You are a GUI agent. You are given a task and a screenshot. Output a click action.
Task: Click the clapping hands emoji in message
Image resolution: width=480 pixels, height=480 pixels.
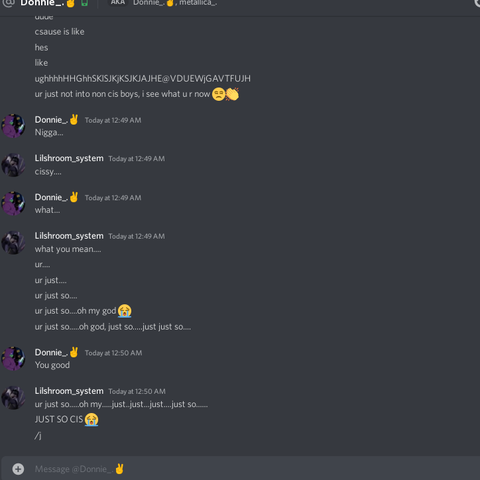coord(232,94)
